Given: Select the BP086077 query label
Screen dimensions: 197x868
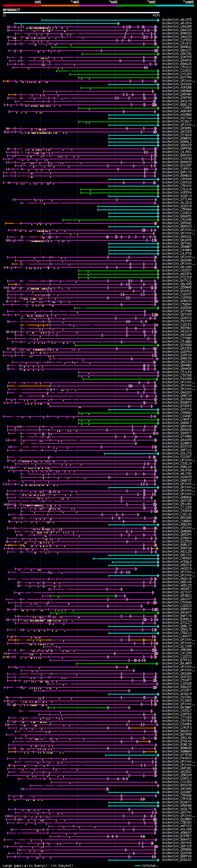Looking at the screenshot, I should click(x=11, y=10).
